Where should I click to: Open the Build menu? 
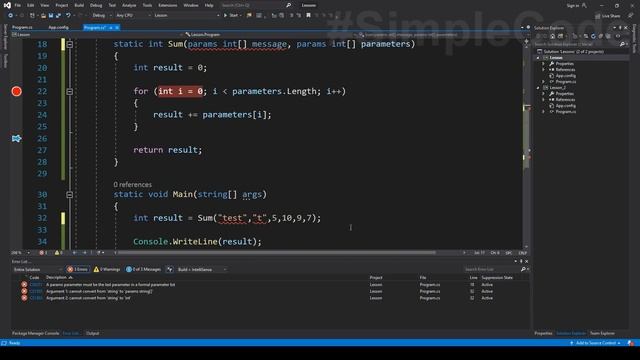[x=79, y=5]
